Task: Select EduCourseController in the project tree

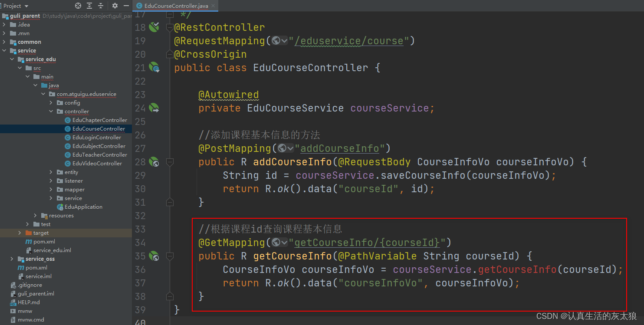Action: [99, 129]
